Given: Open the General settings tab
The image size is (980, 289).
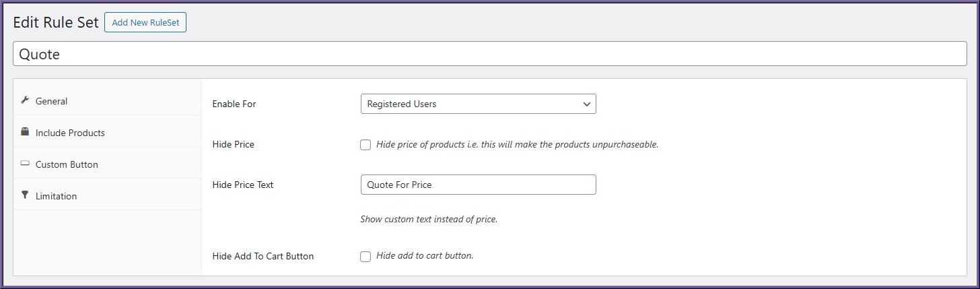Looking at the screenshot, I should [x=107, y=101].
